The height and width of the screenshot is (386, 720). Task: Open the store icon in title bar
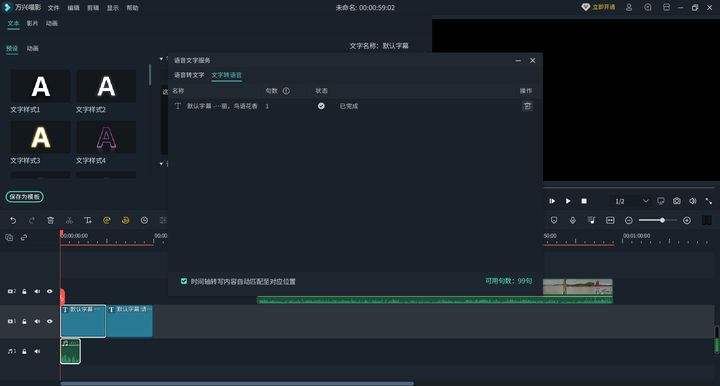click(x=666, y=7)
